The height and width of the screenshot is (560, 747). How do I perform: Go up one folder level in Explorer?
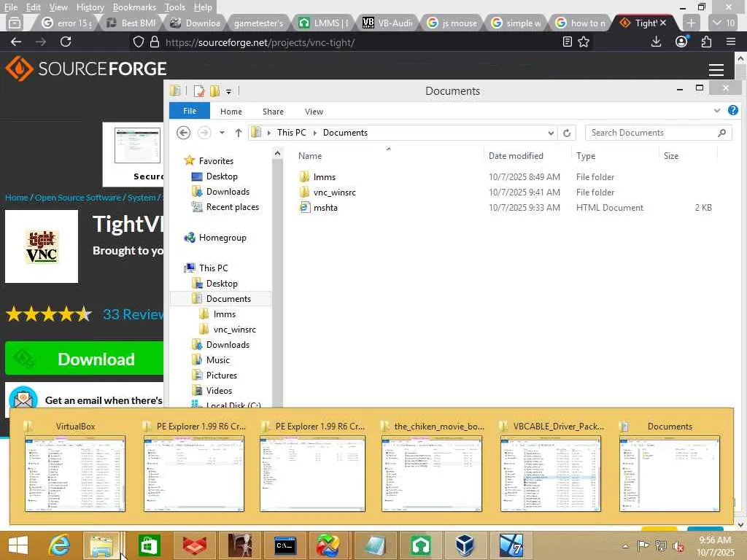(239, 133)
